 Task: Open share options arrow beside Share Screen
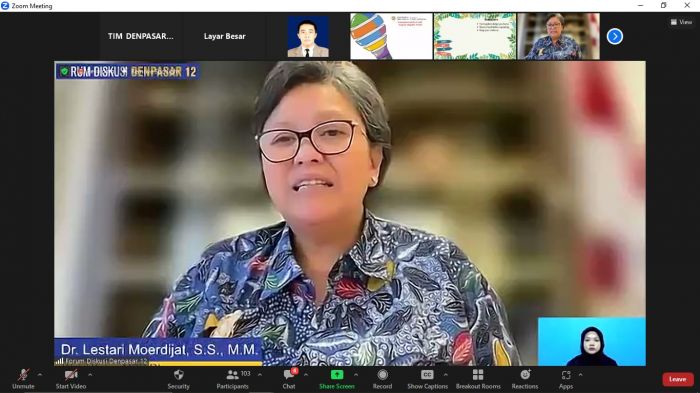(356, 375)
